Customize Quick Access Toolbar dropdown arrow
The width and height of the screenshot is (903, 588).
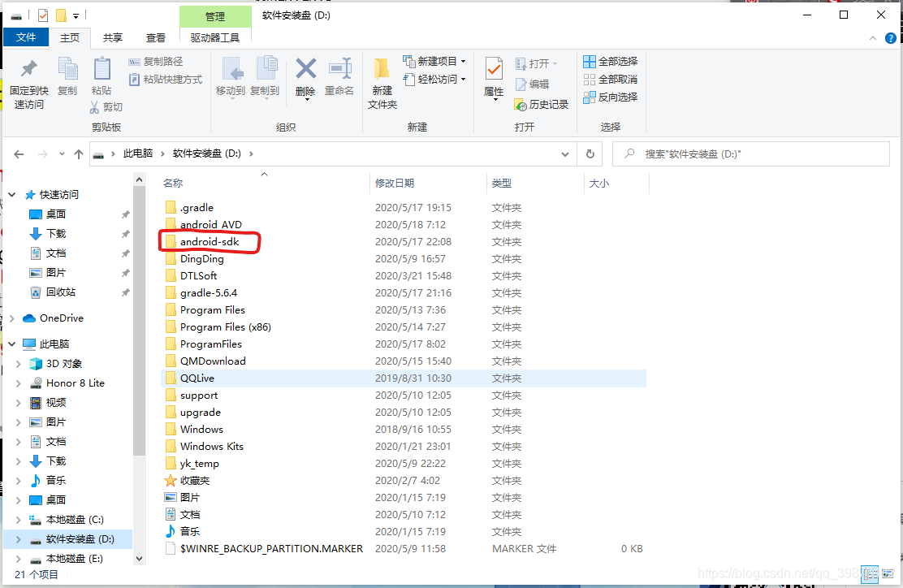tap(76, 16)
